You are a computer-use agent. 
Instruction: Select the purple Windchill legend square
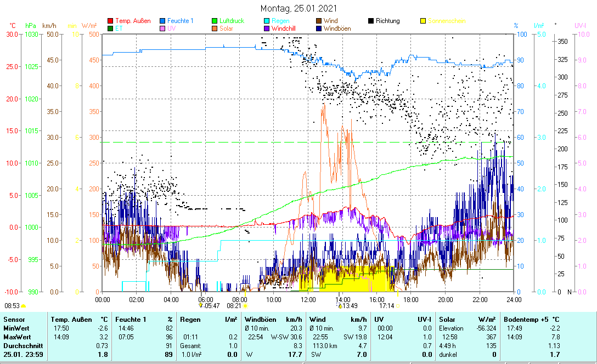click(268, 29)
